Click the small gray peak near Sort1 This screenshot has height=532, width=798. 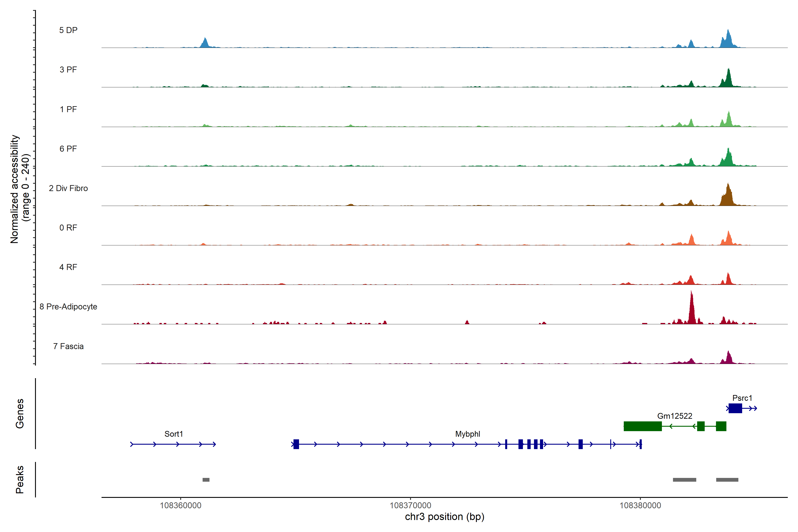click(x=206, y=480)
